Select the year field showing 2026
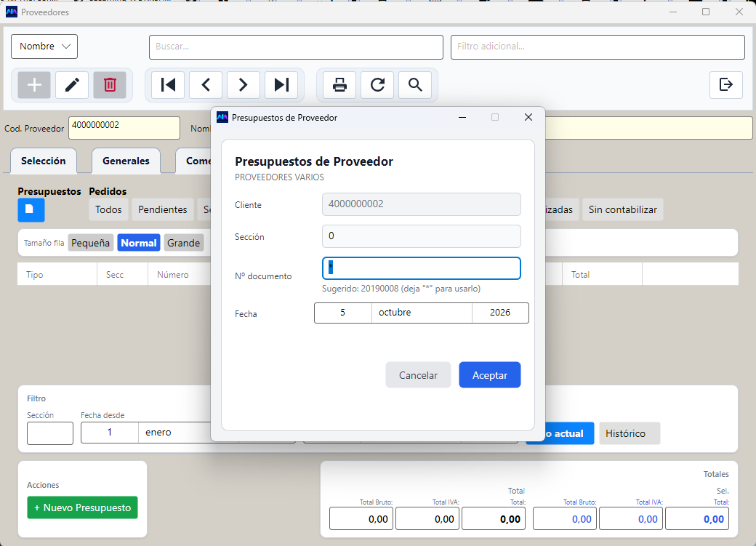The width and height of the screenshot is (756, 546). 500,313
